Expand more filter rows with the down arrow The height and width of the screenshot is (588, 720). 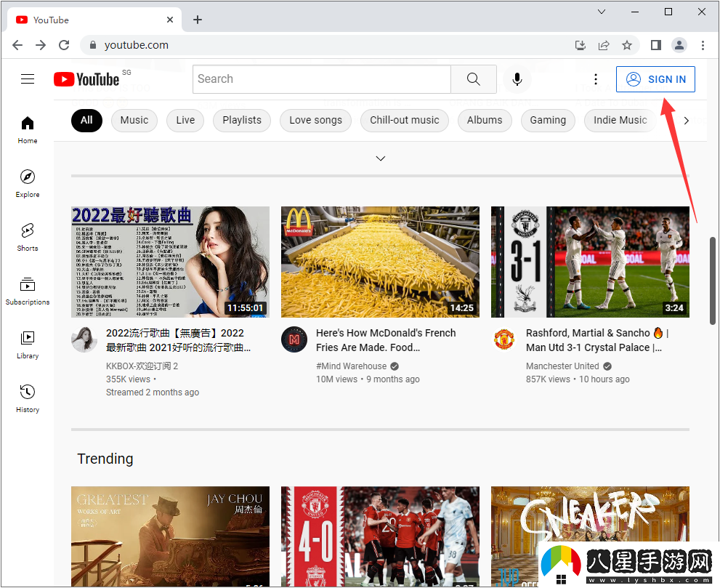tap(380, 158)
